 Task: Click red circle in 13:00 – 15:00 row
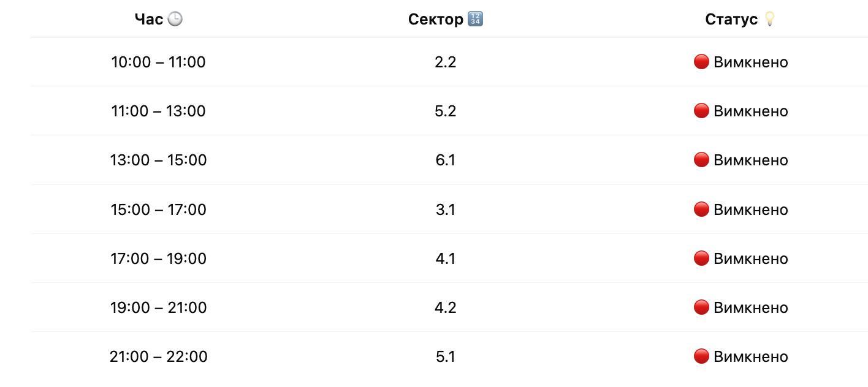click(x=701, y=160)
